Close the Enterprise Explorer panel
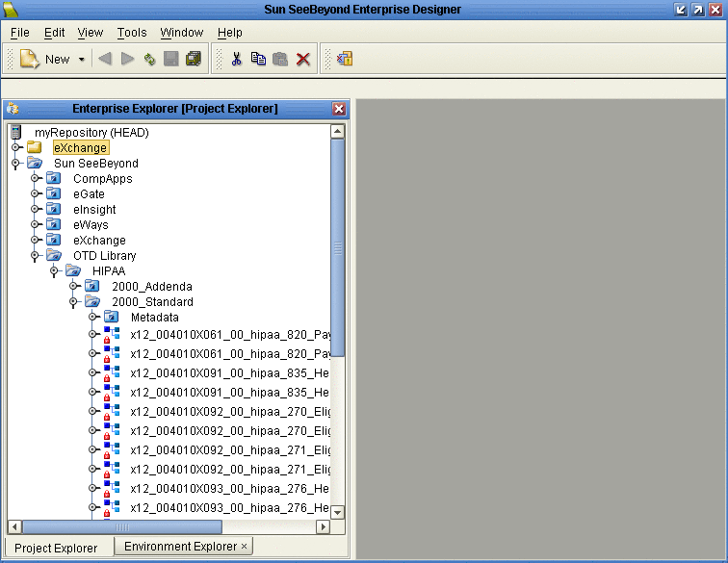 (x=339, y=109)
